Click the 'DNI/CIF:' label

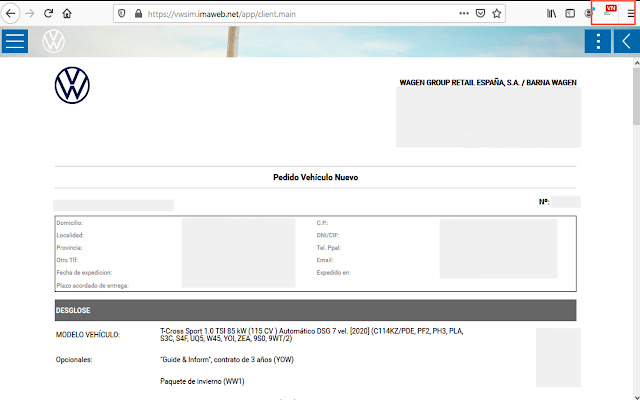click(x=327, y=235)
